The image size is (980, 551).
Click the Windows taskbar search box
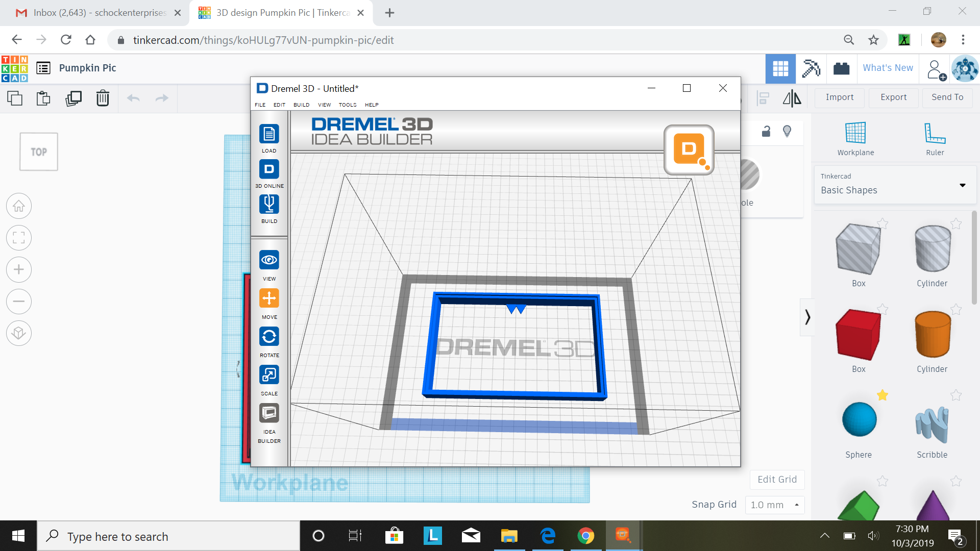[168, 536]
